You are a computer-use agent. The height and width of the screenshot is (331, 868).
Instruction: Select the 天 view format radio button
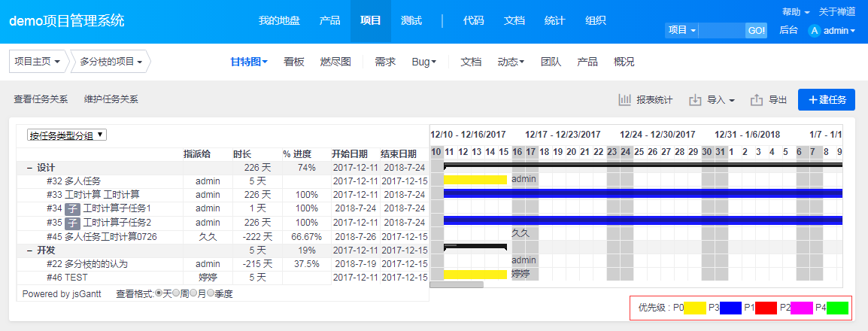tap(158, 293)
